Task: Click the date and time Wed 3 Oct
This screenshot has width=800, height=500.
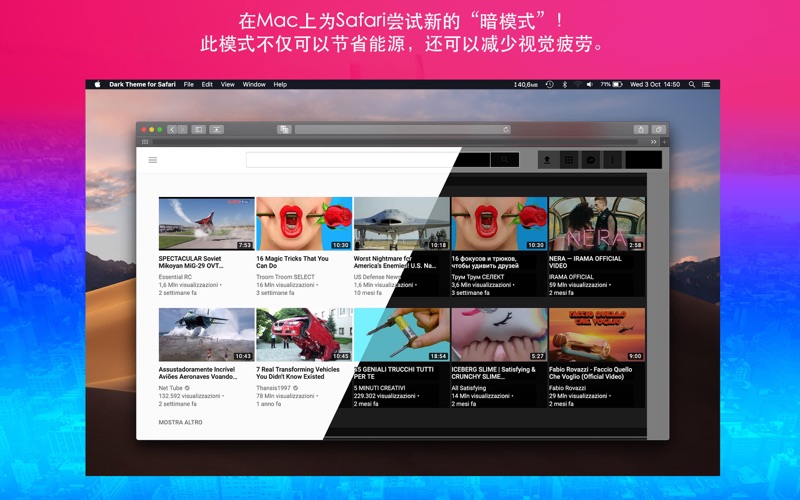Action: tap(655, 85)
